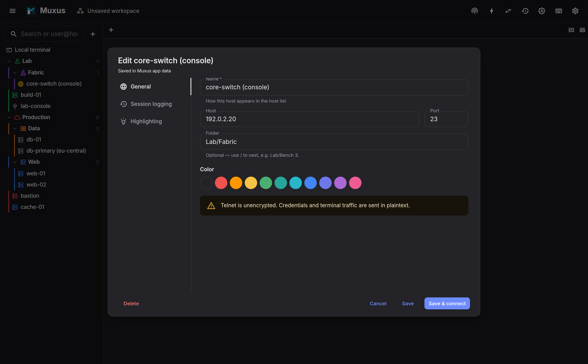
Task: Click the stacked rows layout icon
Action: coord(582,30)
